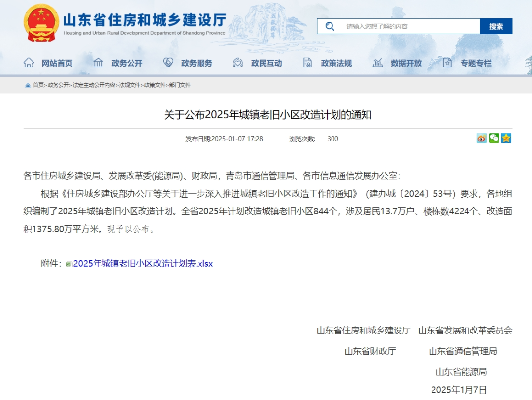532x400 pixels.
Task: Click the xlsx file icon beside attachment
Action: (x=69, y=264)
